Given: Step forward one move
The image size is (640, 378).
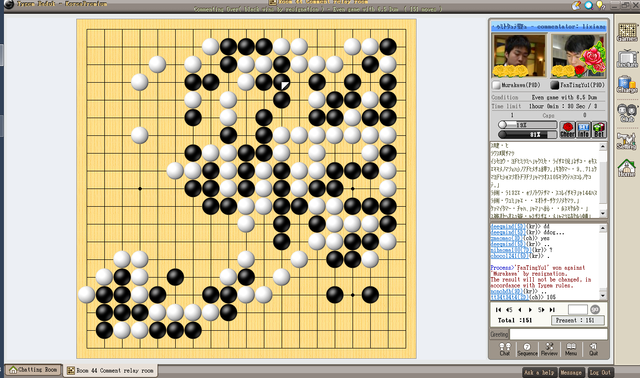Looking at the screenshot, I should 530,310.
